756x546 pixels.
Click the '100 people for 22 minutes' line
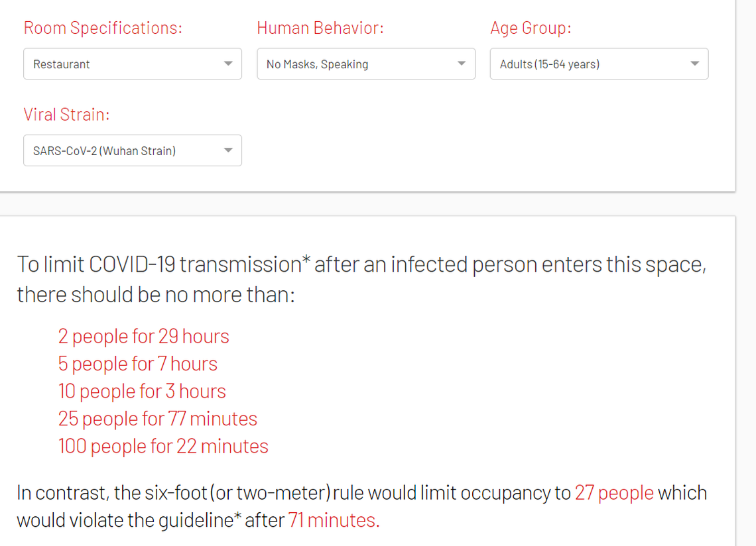point(163,447)
